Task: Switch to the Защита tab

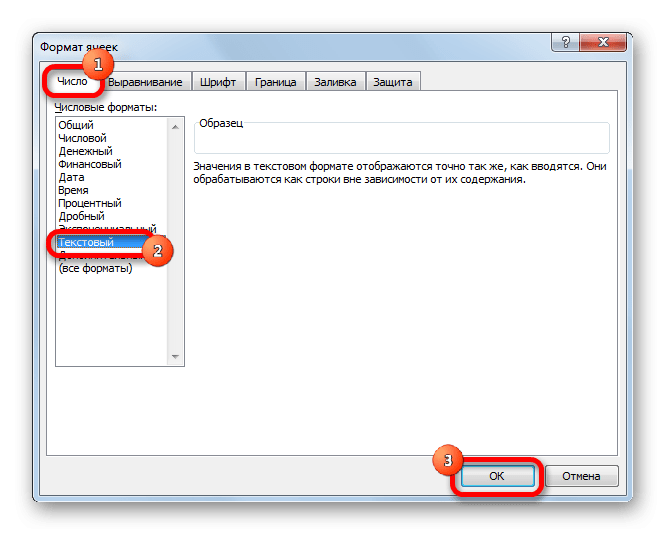Action: (x=393, y=82)
